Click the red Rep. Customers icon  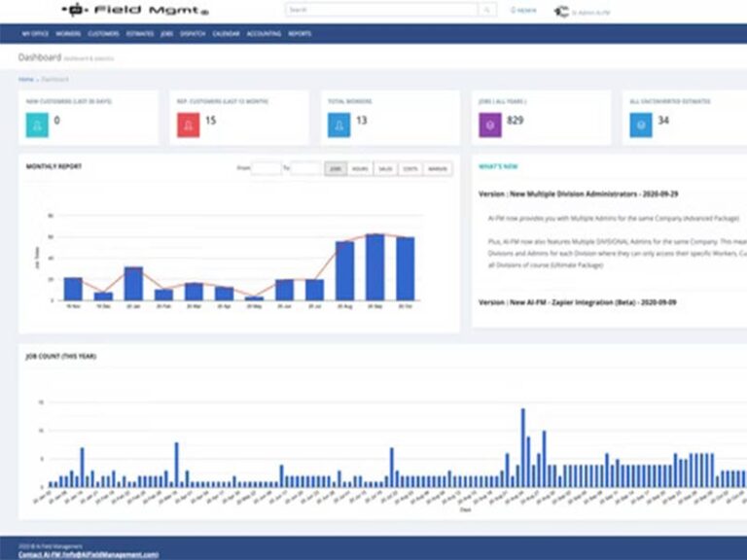pos(188,125)
